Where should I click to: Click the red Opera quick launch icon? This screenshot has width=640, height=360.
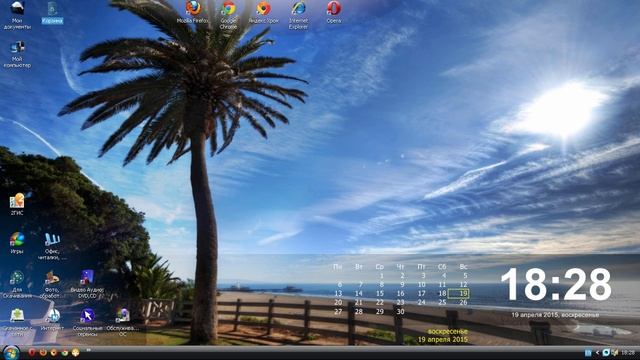[32, 352]
